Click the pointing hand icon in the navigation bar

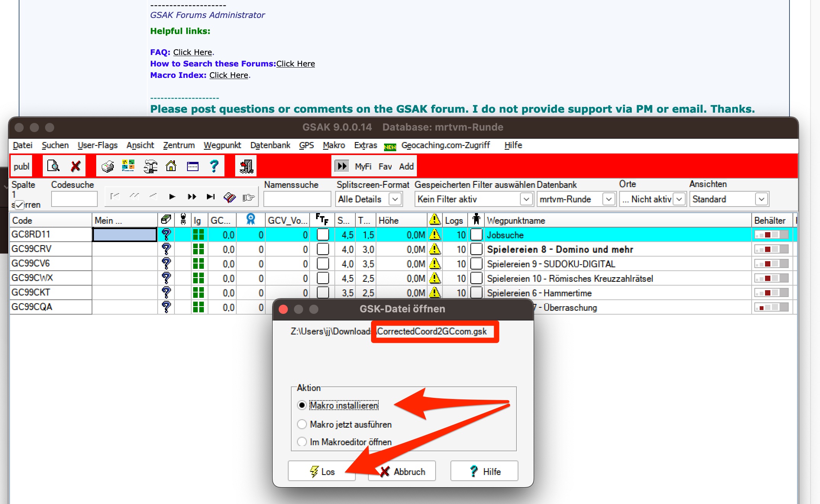[249, 197]
